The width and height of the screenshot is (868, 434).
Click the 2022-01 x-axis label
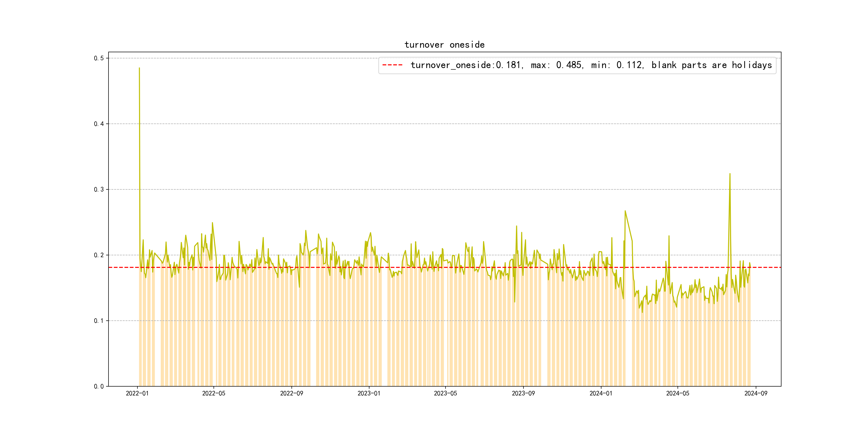(137, 394)
